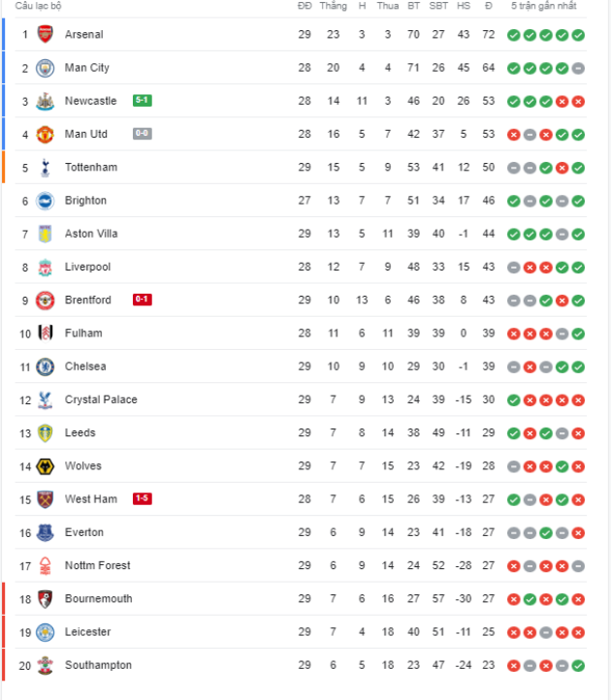Click the Aston Villa team link

(90, 234)
